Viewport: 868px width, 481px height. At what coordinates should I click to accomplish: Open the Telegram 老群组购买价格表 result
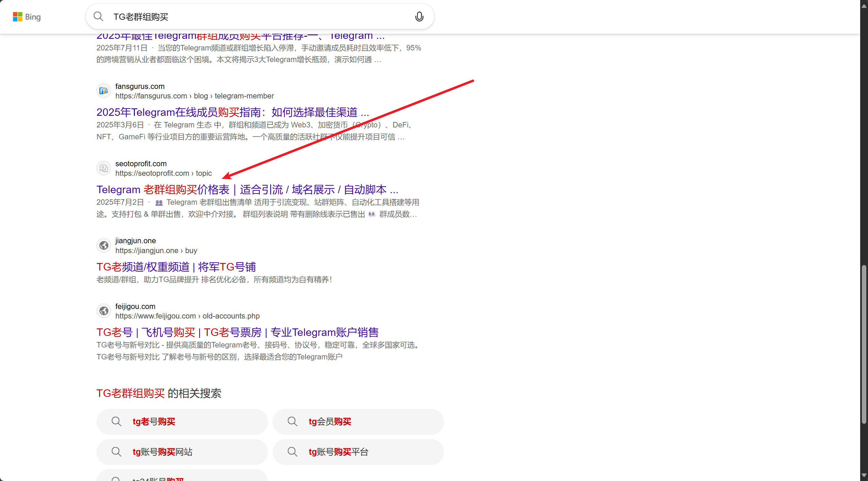[247, 189]
